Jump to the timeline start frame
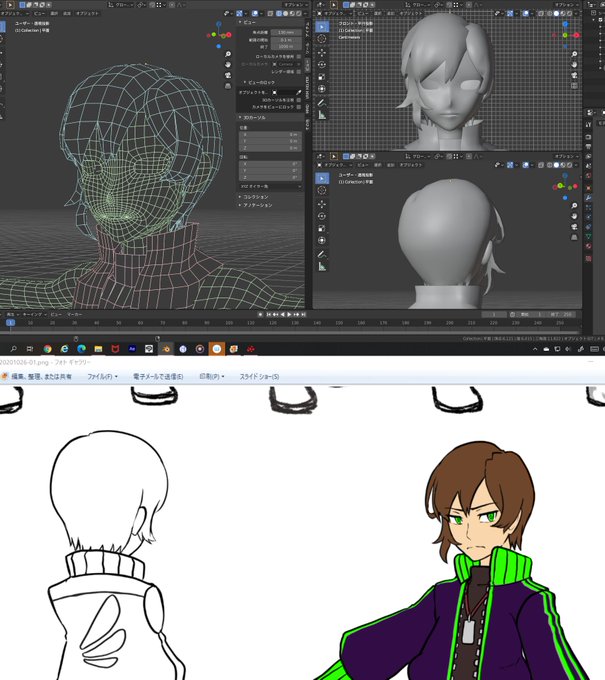The image size is (605, 680). [x=268, y=314]
